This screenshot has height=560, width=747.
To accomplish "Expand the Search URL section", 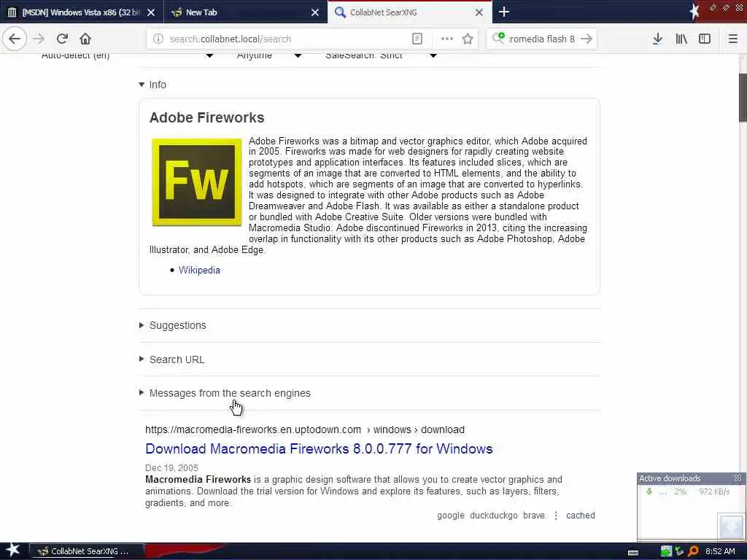I will pos(172,359).
